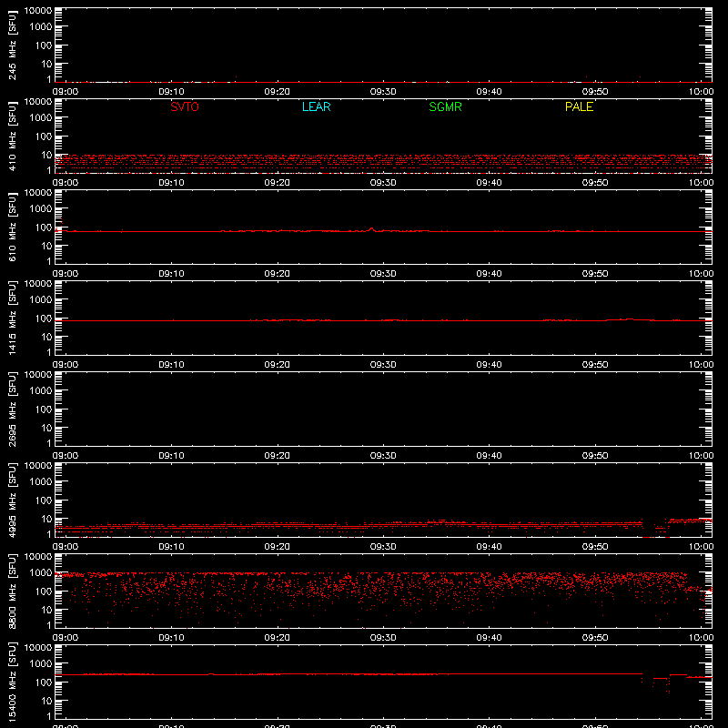Click the 10000 tick label on 2695 MHz plot
The height and width of the screenshot is (728, 728).
[38, 375]
